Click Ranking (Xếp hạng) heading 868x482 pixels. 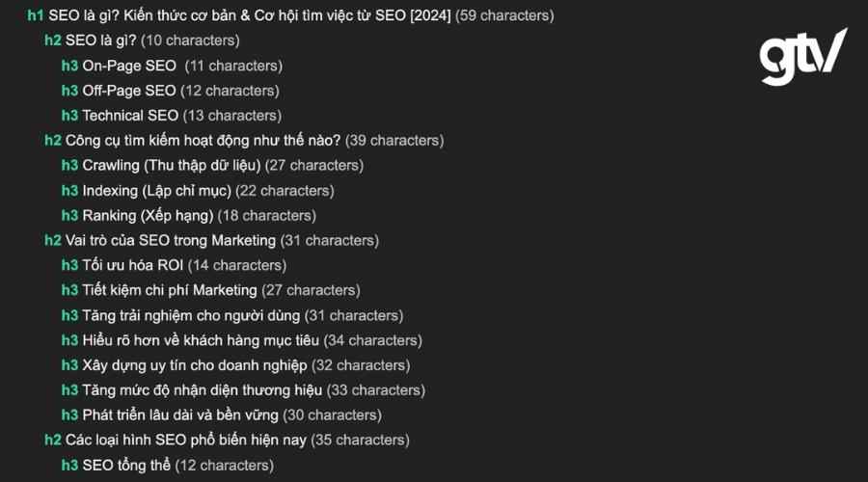[x=148, y=215]
